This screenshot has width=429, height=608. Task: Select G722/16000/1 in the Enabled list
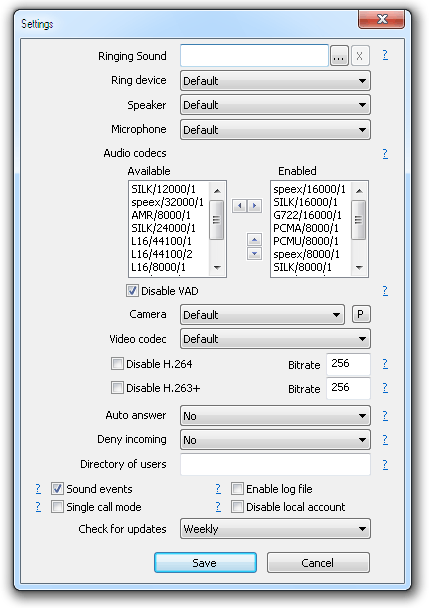[x=307, y=215]
